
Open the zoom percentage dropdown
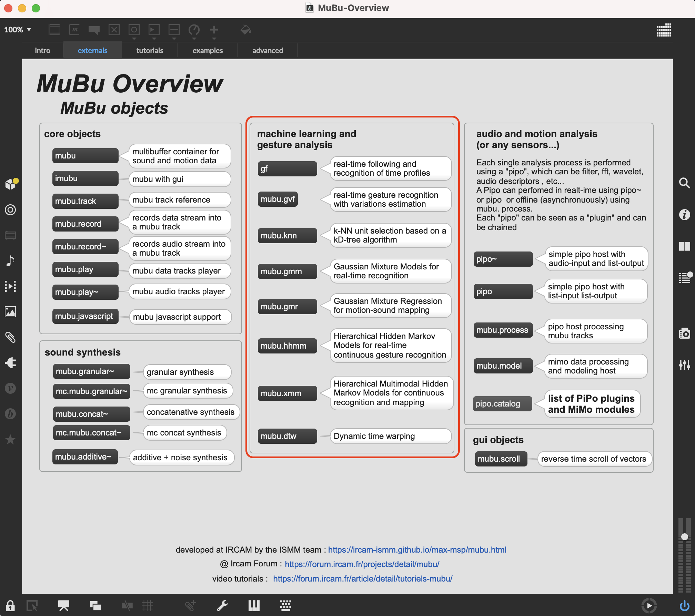[18, 30]
